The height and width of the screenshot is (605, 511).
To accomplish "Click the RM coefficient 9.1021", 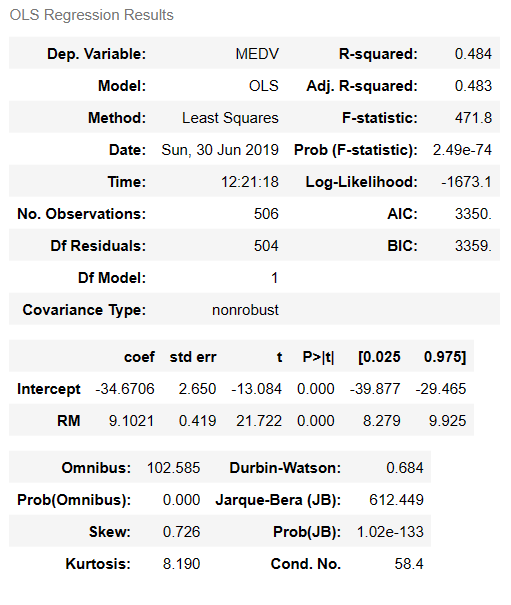I will (x=131, y=421).
